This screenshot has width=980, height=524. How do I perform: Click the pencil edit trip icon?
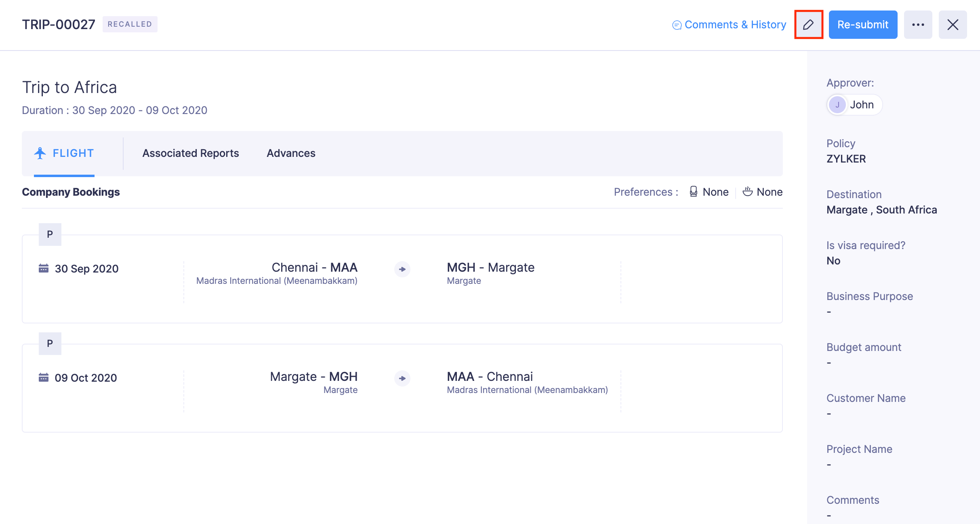pos(808,25)
